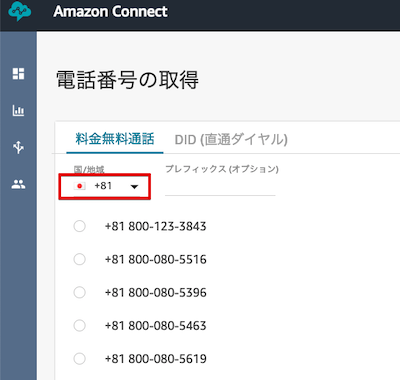Open the metrics bar chart icon
The height and width of the screenshot is (380, 400).
(x=18, y=111)
